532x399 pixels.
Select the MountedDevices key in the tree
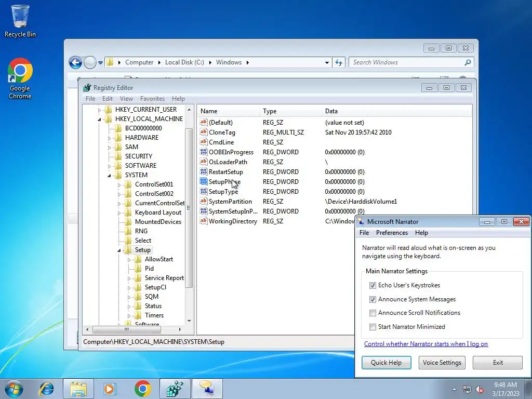pos(158,221)
